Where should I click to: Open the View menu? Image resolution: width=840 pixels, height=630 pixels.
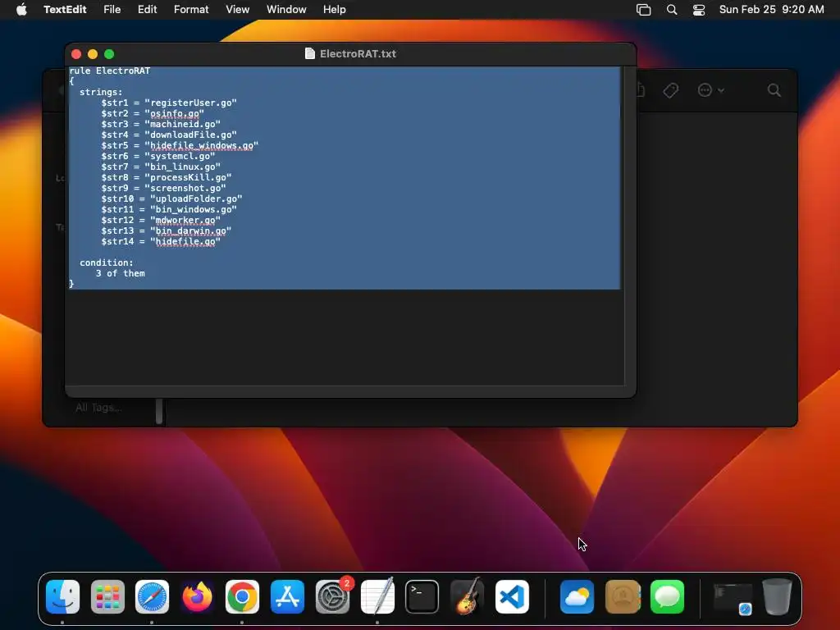click(x=237, y=10)
